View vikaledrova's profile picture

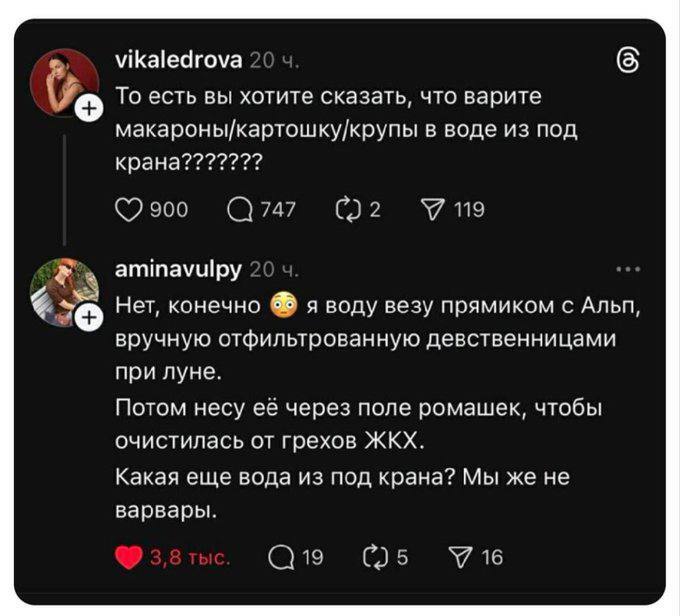coord(62,80)
